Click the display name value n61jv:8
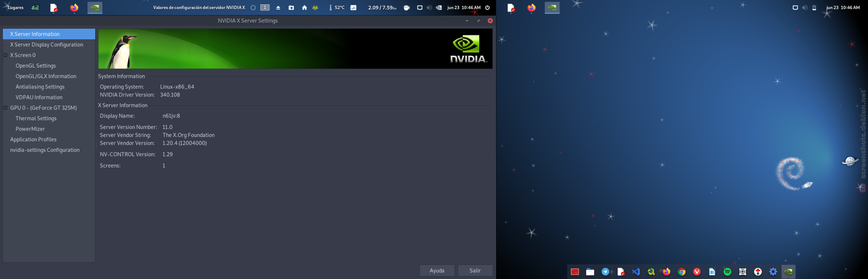This screenshot has width=868, height=279. 171,116
